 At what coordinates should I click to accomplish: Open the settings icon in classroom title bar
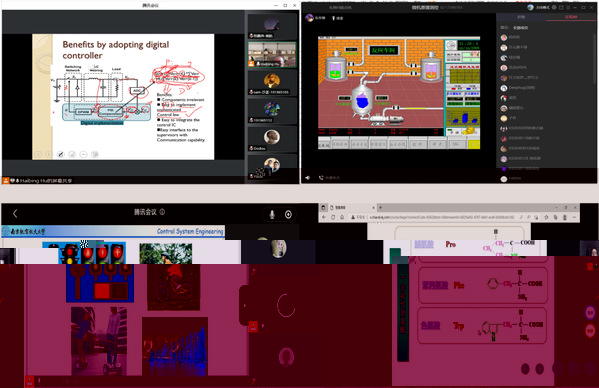pyautogui.click(x=554, y=7)
